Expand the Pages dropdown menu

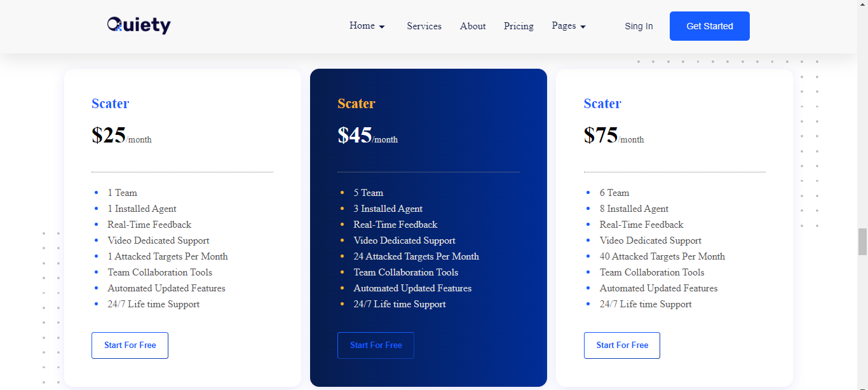tap(569, 26)
